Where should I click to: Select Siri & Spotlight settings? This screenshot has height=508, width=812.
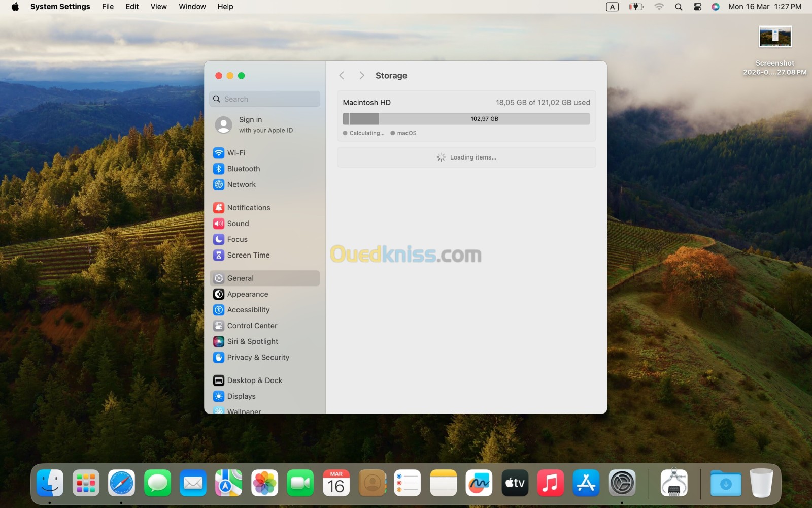point(264,341)
